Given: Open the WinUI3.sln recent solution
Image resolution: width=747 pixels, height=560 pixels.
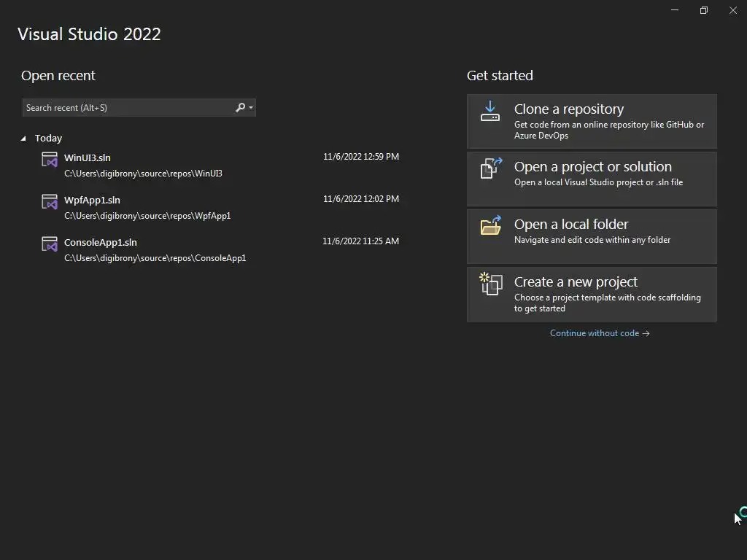Looking at the screenshot, I should pos(220,166).
